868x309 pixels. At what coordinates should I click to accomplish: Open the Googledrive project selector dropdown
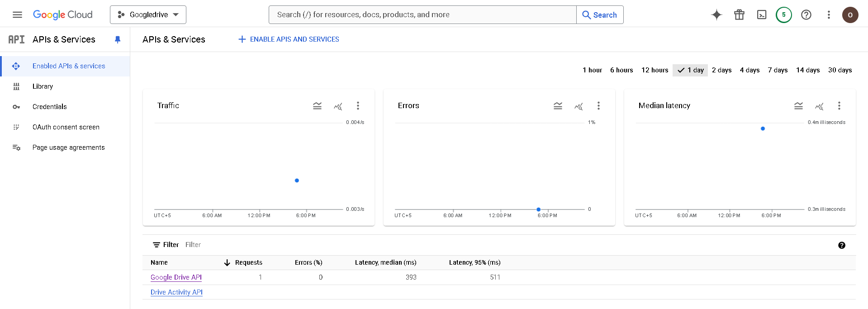[x=148, y=15]
